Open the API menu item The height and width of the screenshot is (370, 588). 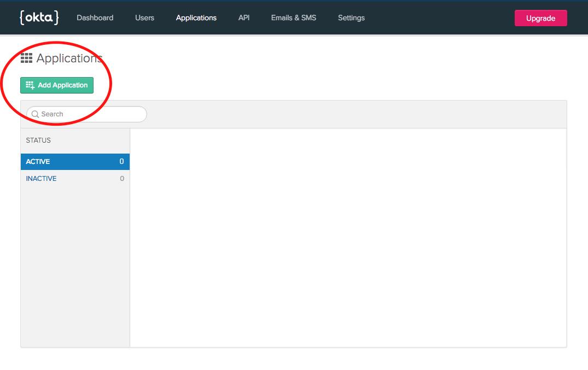(244, 18)
